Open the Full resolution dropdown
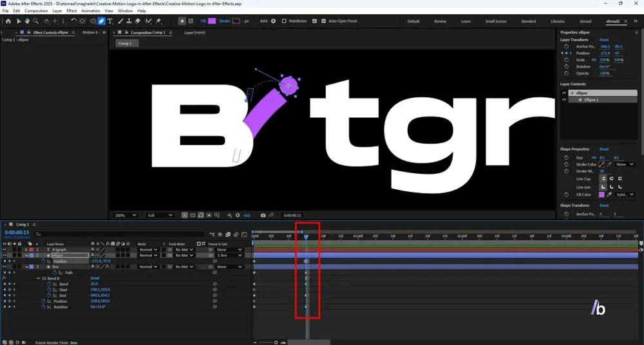 pyautogui.click(x=160, y=215)
